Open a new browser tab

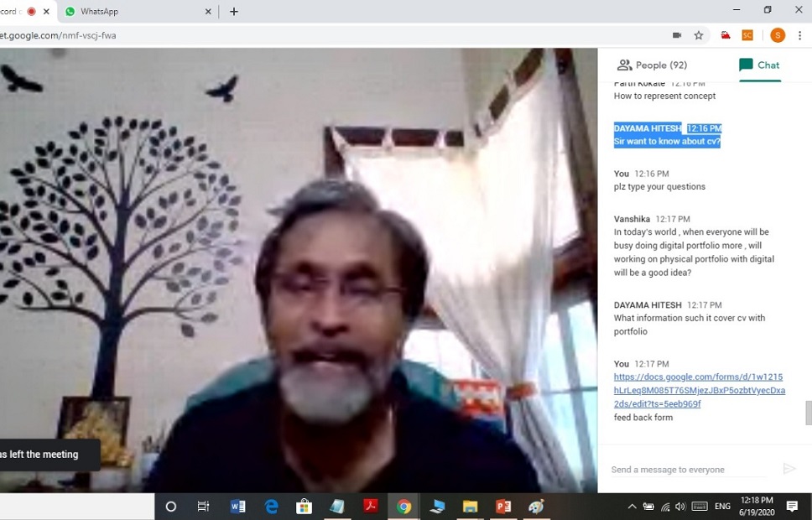(x=234, y=12)
